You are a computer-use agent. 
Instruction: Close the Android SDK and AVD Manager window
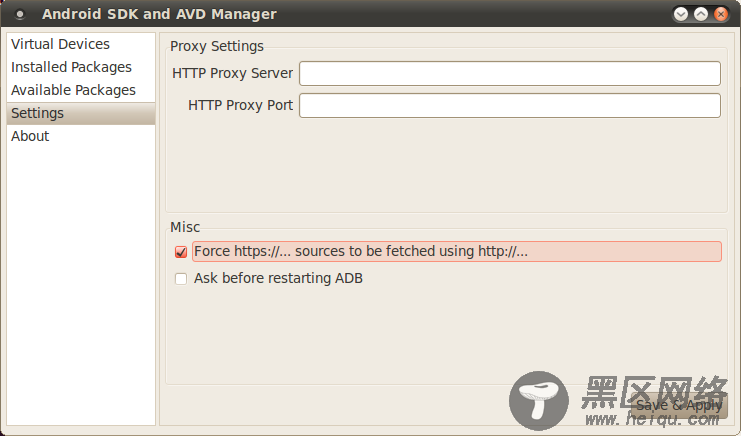721,14
